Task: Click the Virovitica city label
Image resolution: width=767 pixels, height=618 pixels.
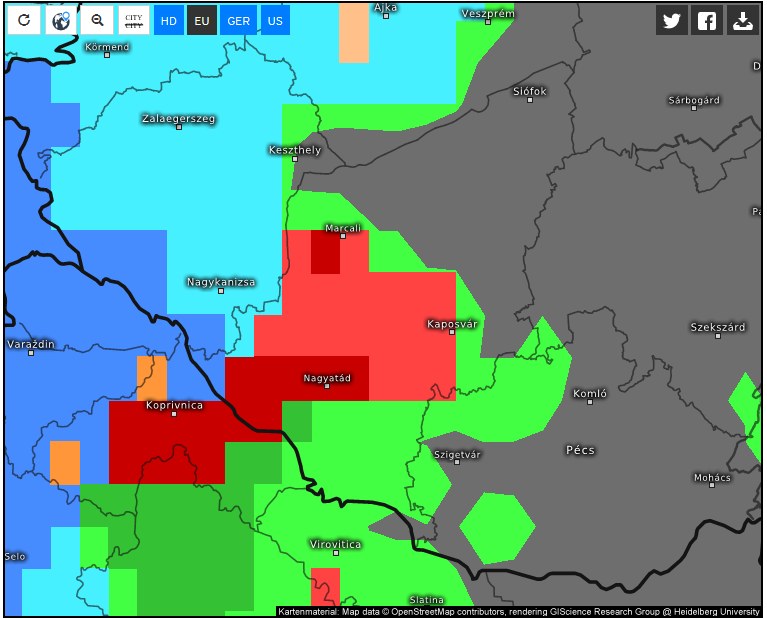Action: click(336, 544)
